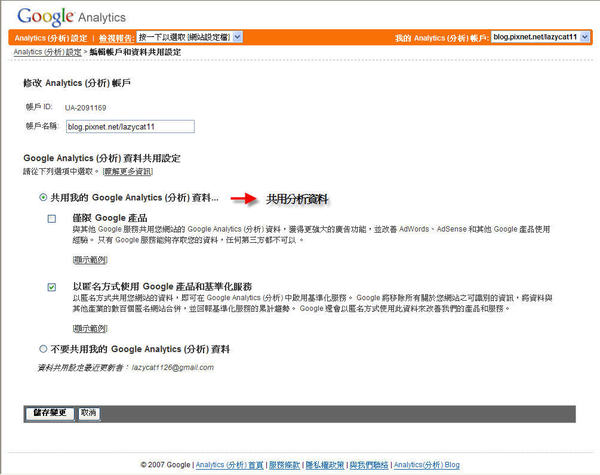Open 顯示範例 link under 基準化服務 section
Screen dimensions: 600x475
(x=90, y=328)
